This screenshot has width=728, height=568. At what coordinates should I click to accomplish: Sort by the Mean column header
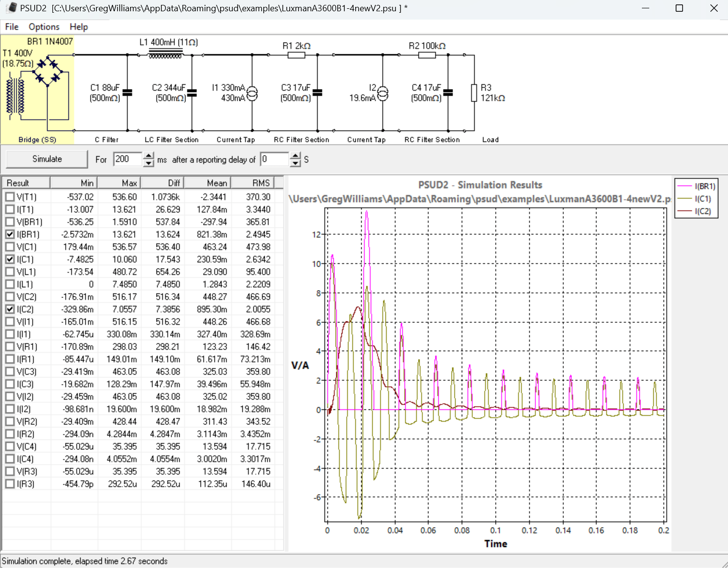click(x=207, y=183)
